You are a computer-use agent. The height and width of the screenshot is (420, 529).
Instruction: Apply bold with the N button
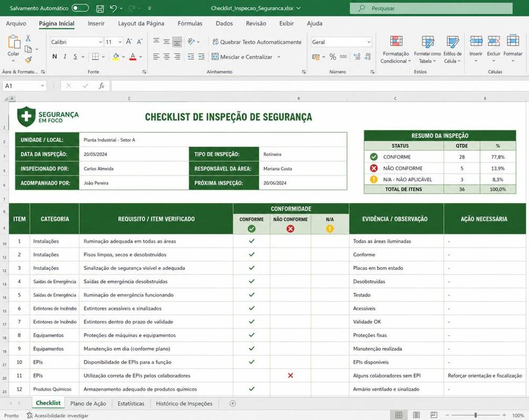coord(54,57)
